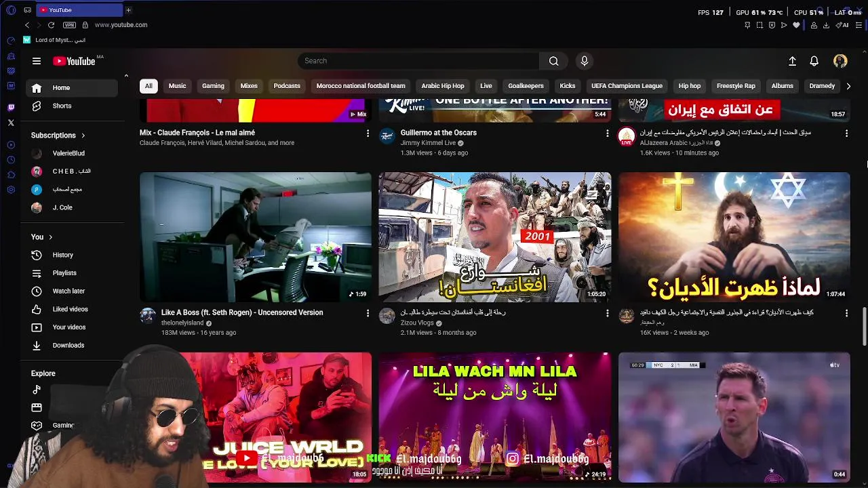Open Opera easy setup sliders icon
Image resolution: width=868 pixels, height=488 pixels.
pos(858,25)
